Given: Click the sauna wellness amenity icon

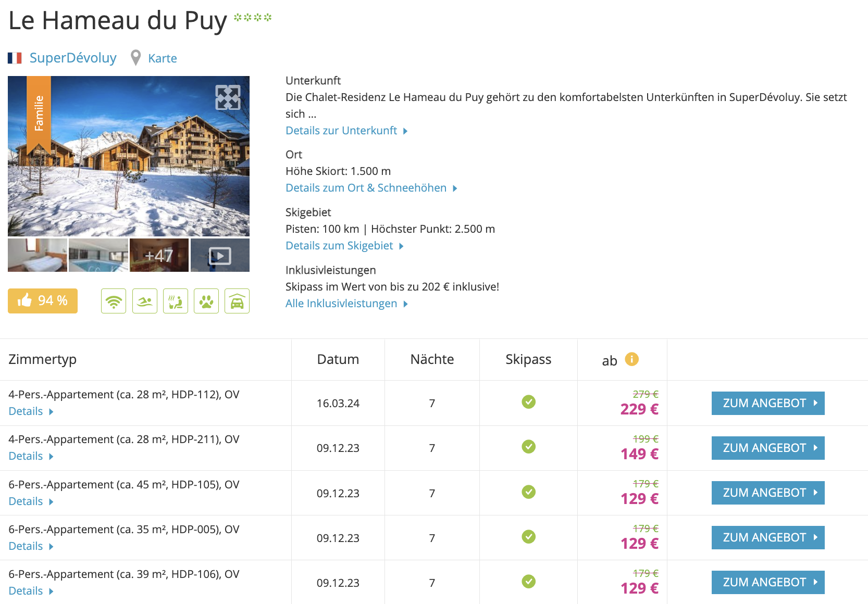Looking at the screenshot, I should point(176,301).
